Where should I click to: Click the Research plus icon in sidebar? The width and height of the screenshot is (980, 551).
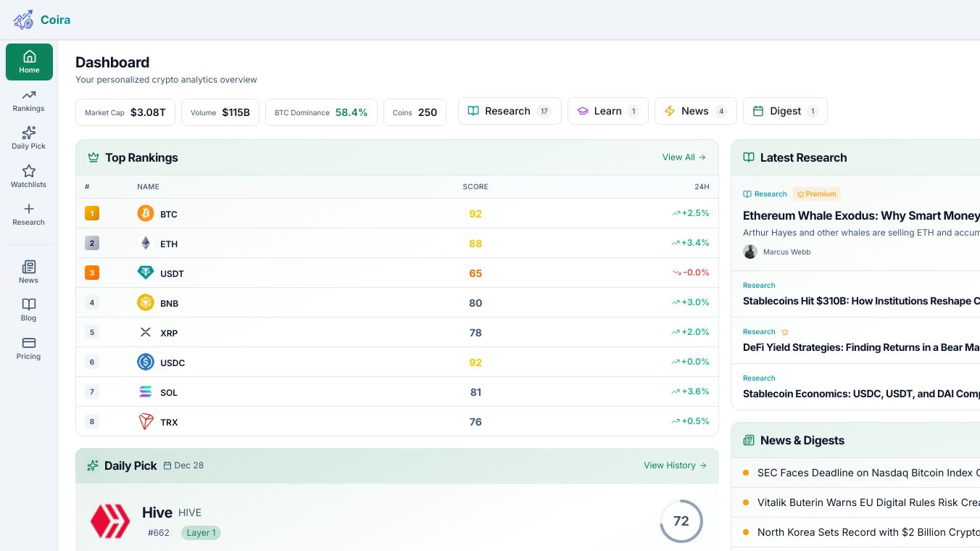pos(29,209)
